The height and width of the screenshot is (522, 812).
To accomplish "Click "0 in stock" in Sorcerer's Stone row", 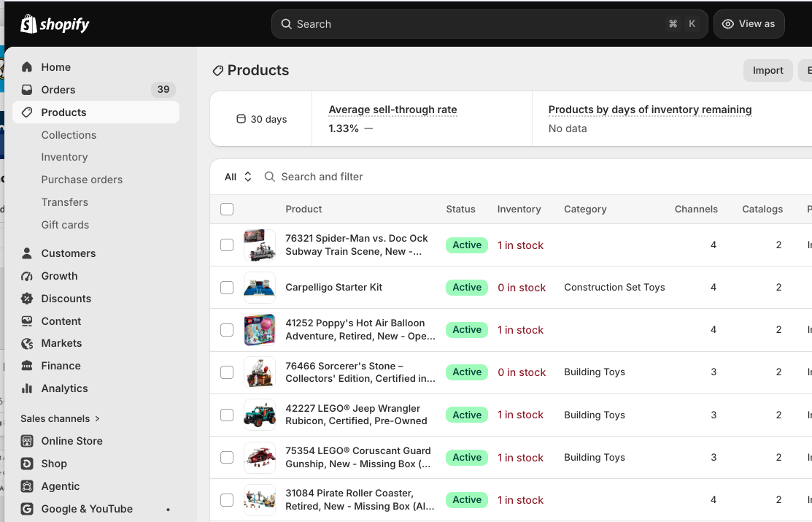I will (522, 372).
